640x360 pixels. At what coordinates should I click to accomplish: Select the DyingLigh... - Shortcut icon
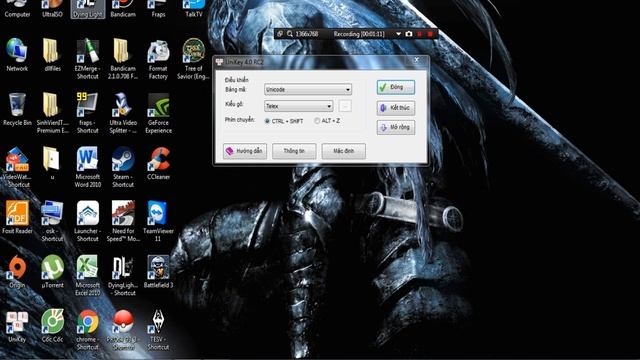[122, 276]
